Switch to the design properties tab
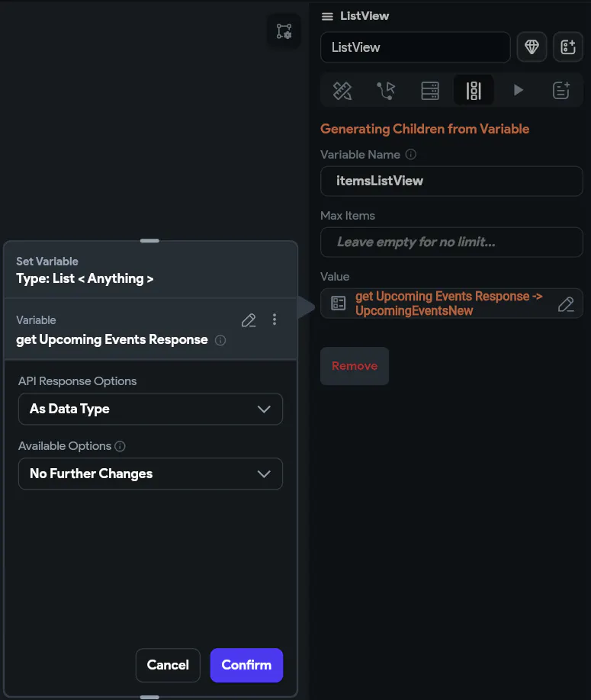Screen dimensions: 591x700 click(342, 91)
